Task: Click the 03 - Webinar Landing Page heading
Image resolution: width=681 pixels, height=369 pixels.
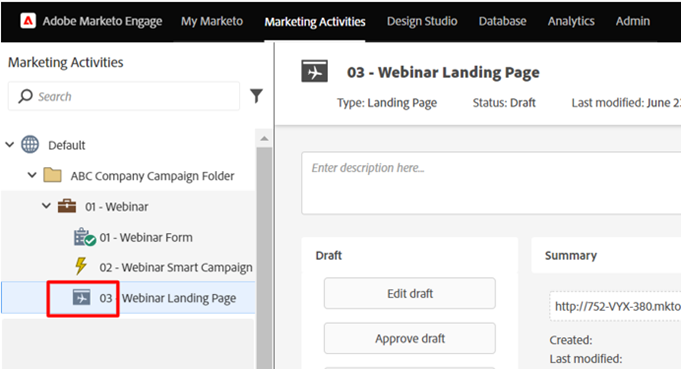Action: 443,72
